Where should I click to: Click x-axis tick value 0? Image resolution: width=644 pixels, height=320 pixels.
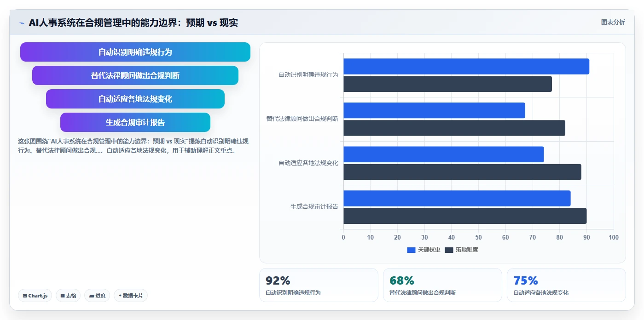click(x=343, y=237)
